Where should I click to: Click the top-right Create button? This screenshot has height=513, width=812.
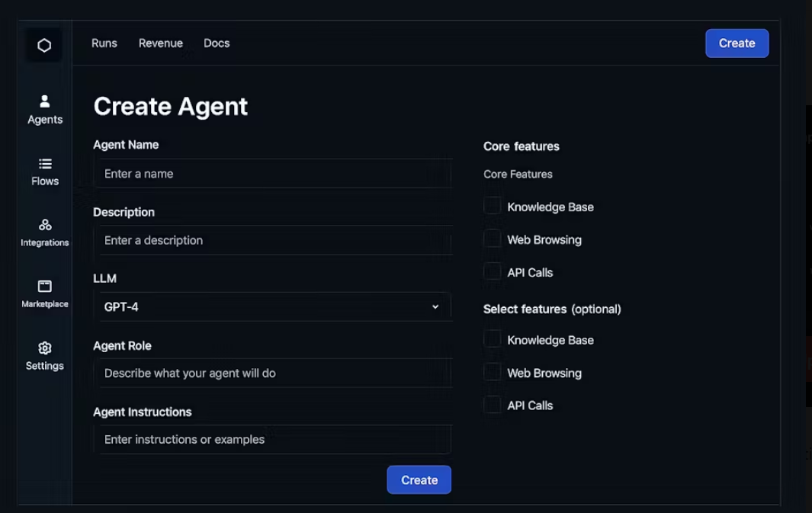737,43
